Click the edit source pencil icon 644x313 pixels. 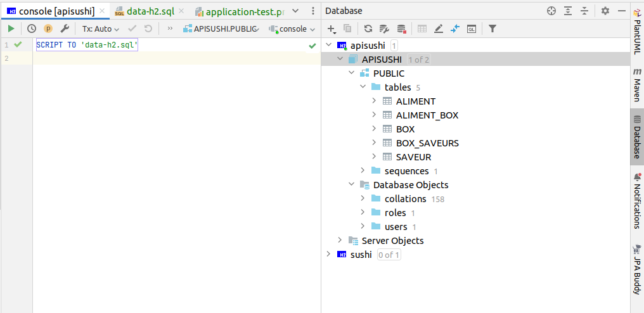(x=439, y=29)
